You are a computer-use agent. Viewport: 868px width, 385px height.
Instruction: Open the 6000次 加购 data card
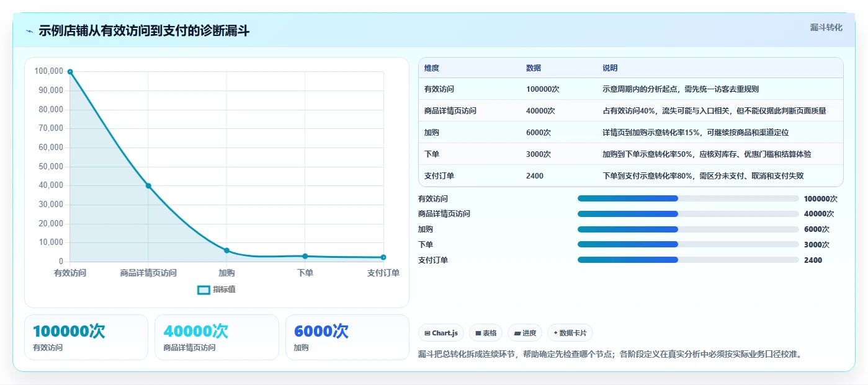tap(347, 337)
